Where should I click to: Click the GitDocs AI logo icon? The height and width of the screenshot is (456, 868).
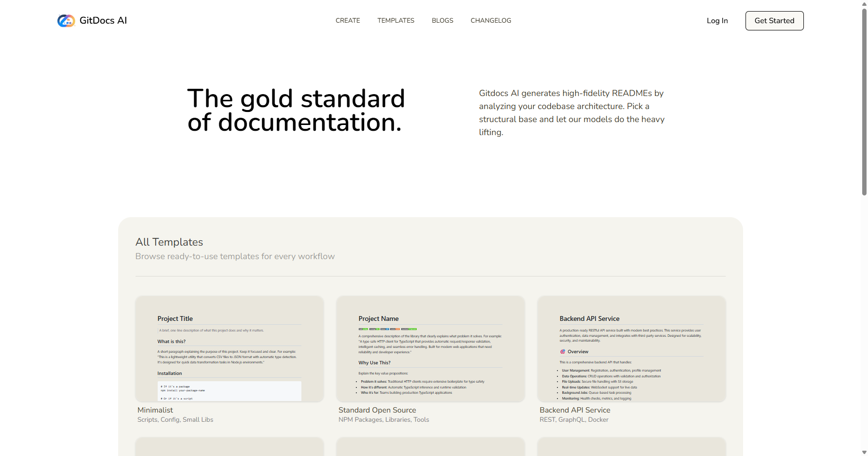pyautogui.click(x=66, y=20)
